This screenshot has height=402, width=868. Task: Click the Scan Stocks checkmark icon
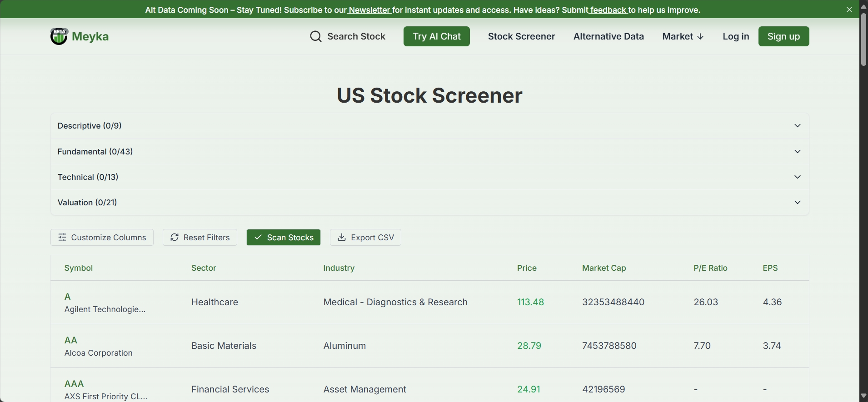pos(258,238)
